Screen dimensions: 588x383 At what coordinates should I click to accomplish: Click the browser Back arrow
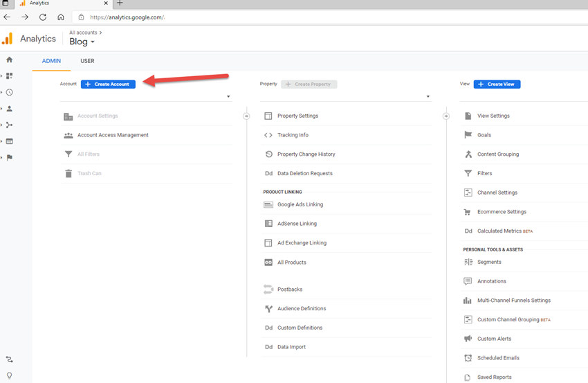(x=7, y=17)
